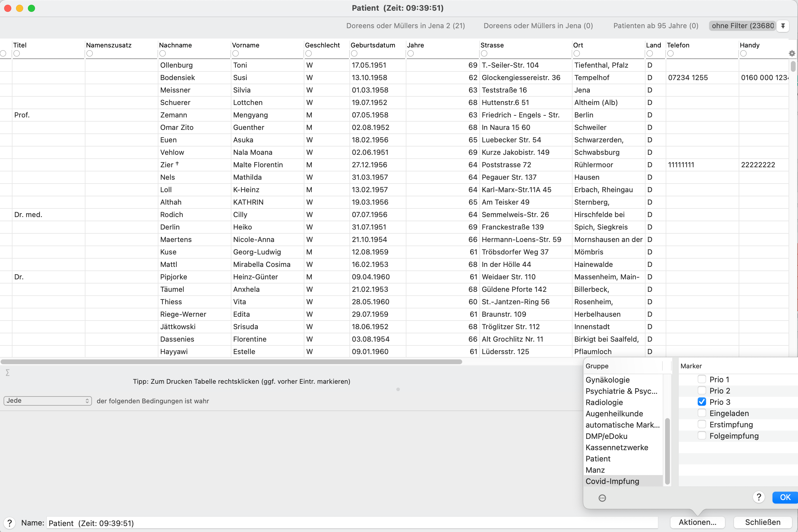
Task: Tick the Erstimpfung marker checkbox
Action: (702, 424)
